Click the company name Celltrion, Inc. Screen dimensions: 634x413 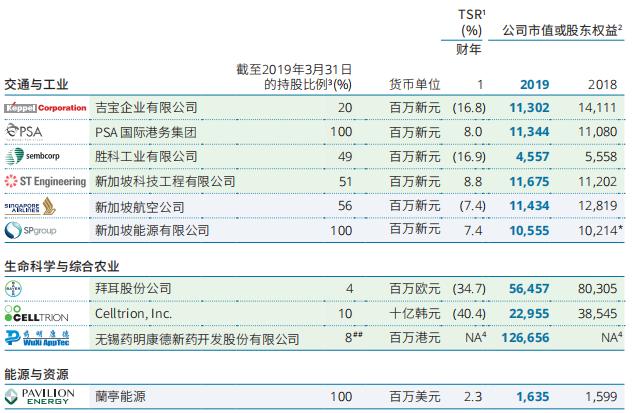pos(133,313)
